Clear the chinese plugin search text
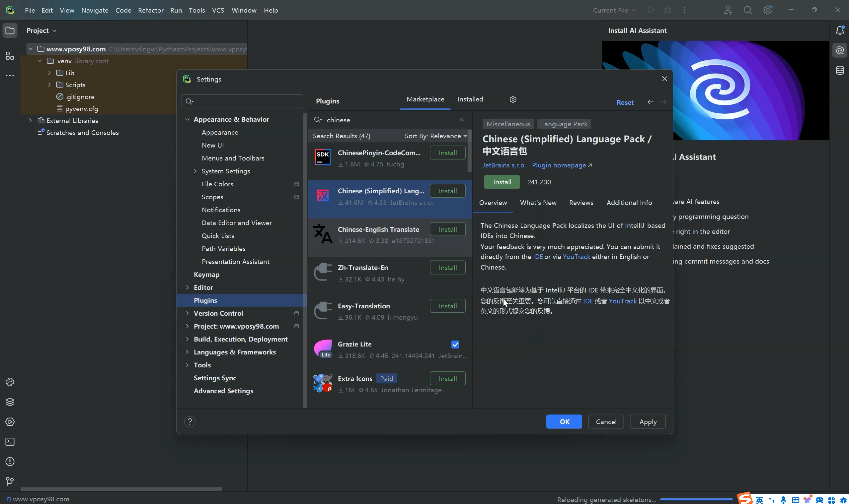 coord(461,120)
